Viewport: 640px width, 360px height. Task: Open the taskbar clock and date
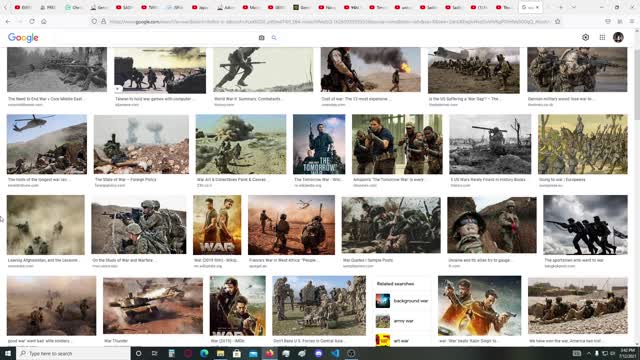click(x=628, y=353)
